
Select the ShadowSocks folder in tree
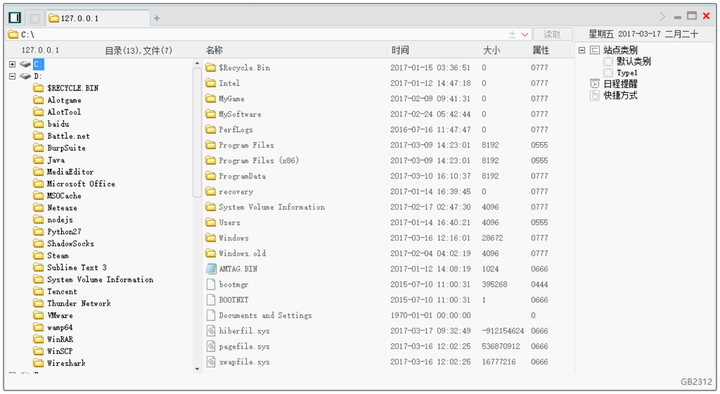(70, 243)
